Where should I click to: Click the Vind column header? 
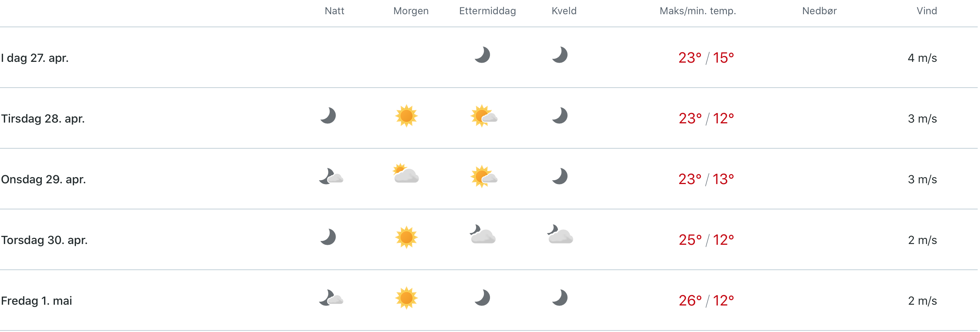click(927, 11)
